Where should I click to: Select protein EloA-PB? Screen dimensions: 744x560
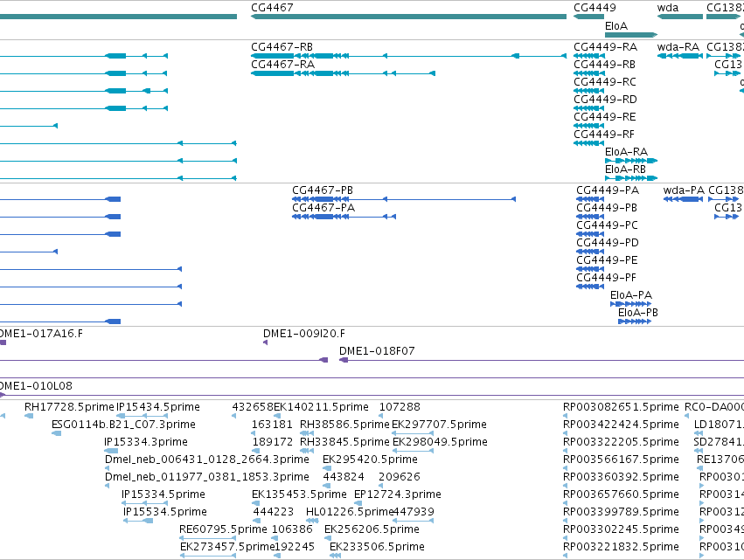pyautogui.click(x=635, y=321)
